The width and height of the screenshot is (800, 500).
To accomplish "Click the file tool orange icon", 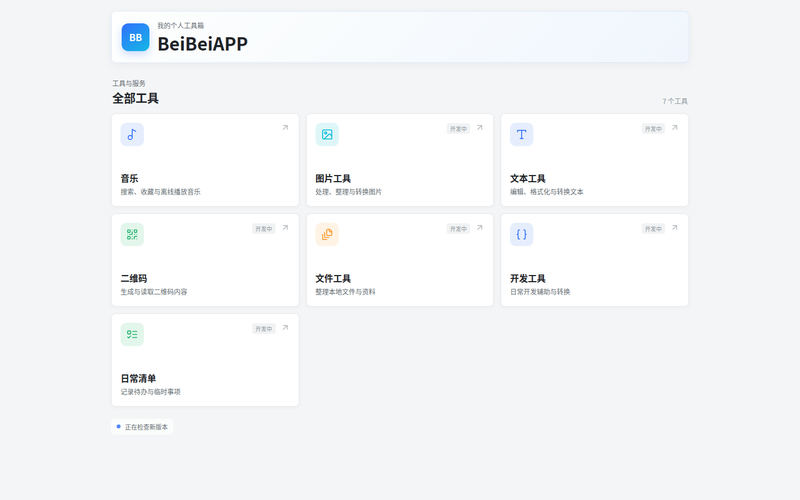I will tap(327, 234).
